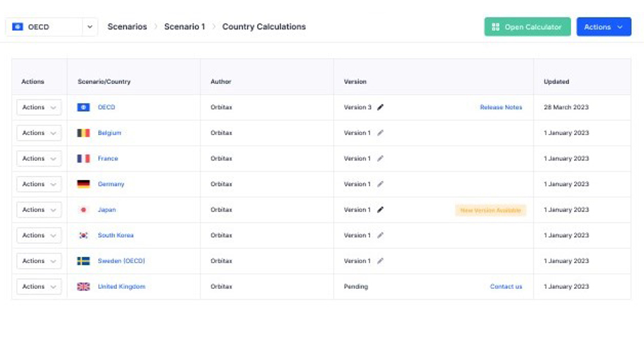Go to Scenarios in the breadcrumb
The width and height of the screenshot is (644, 361).
coord(127,27)
